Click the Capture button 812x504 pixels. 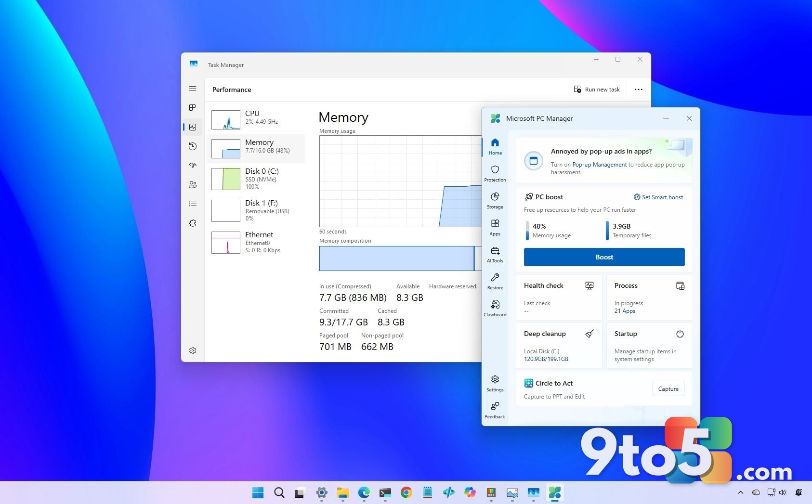point(668,389)
